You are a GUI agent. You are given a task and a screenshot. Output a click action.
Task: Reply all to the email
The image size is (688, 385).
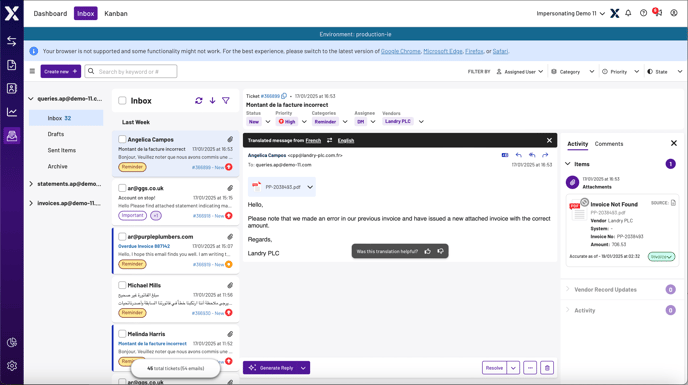(x=532, y=155)
